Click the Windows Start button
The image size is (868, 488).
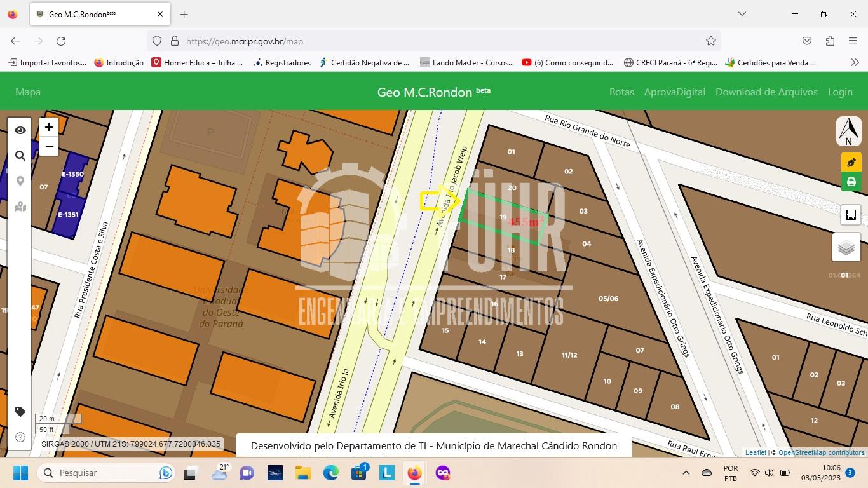pyautogui.click(x=20, y=473)
